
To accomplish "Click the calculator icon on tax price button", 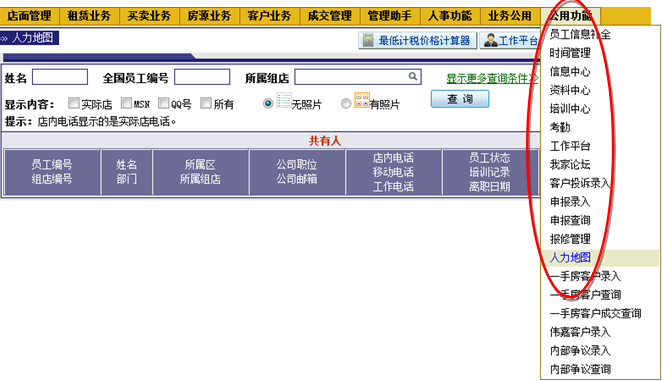I will (368, 40).
